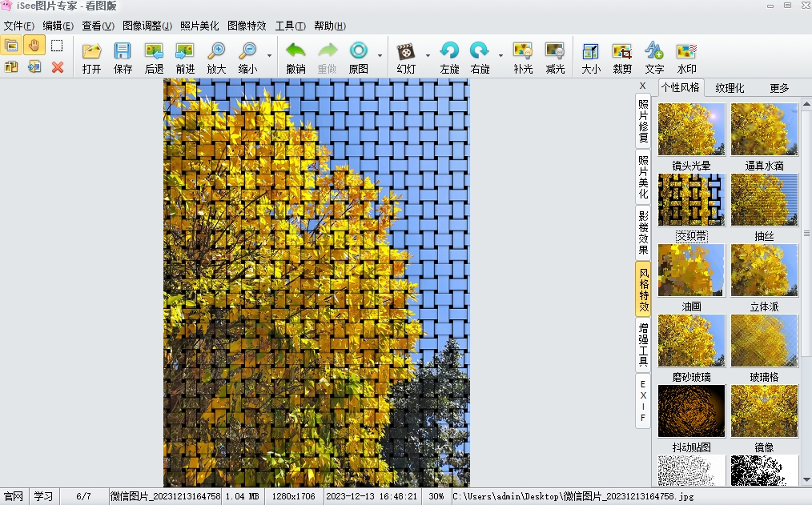The height and width of the screenshot is (505, 812).
Task: Restore original via 原图 icon
Action: tap(359, 58)
